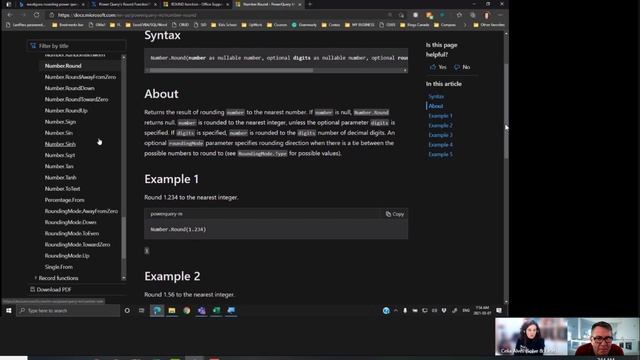Open Number.Tan in sidebar
640x360 pixels.
[59, 166]
